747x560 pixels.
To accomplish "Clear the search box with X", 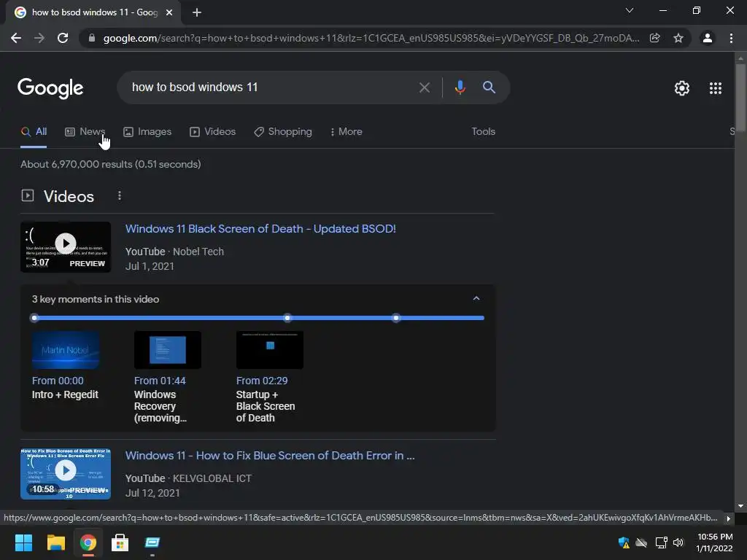I will click(425, 87).
